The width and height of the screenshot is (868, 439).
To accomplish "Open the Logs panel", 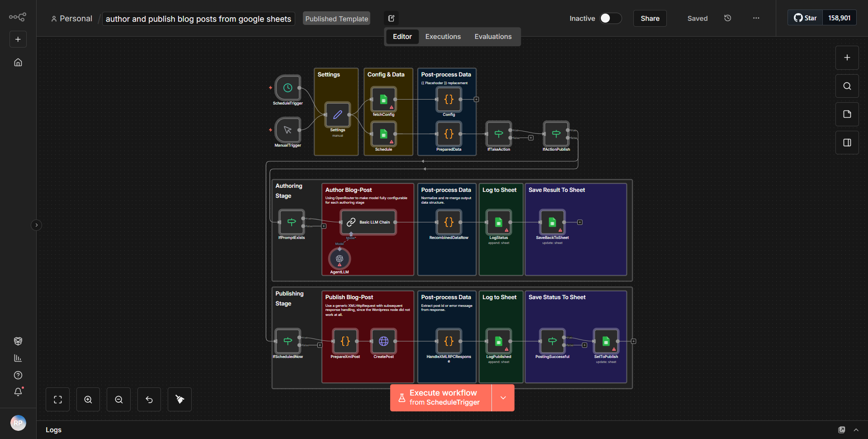I will tap(53, 430).
